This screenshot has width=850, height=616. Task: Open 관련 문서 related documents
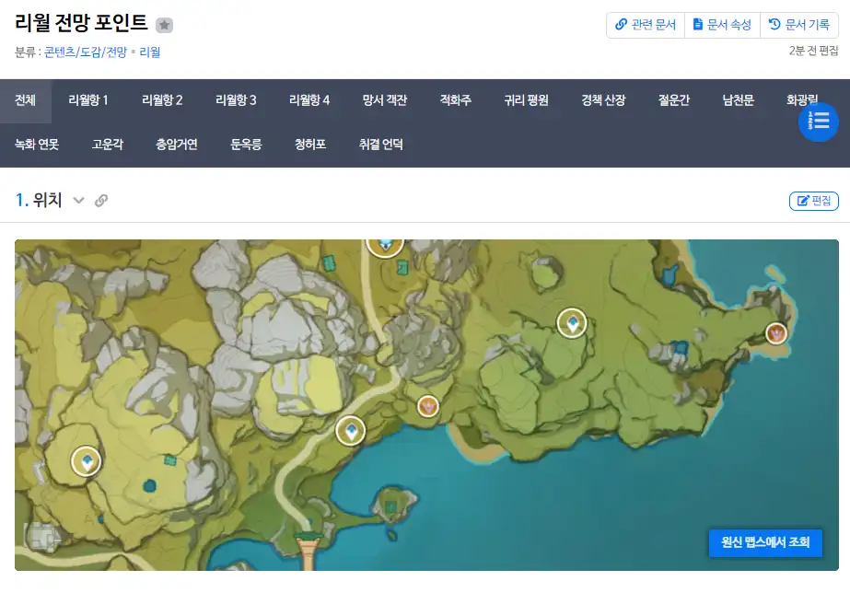click(646, 25)
